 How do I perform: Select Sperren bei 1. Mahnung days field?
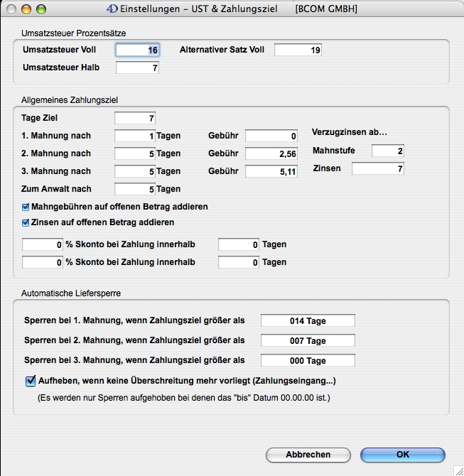coord(308,321)
